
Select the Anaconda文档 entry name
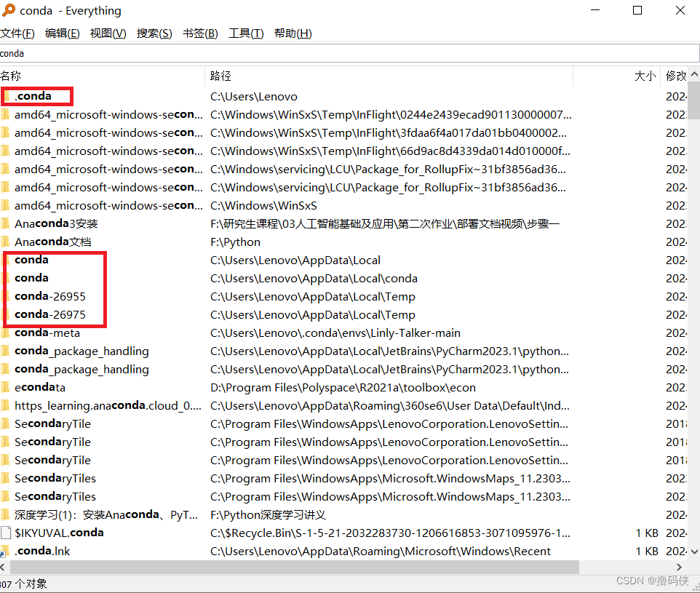[x=52, y=242]
